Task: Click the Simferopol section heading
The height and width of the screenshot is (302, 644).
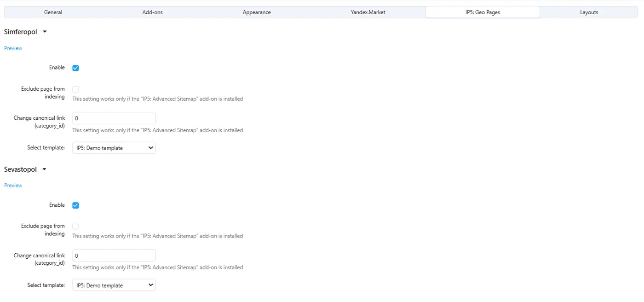Action: [x=21, y=32]
